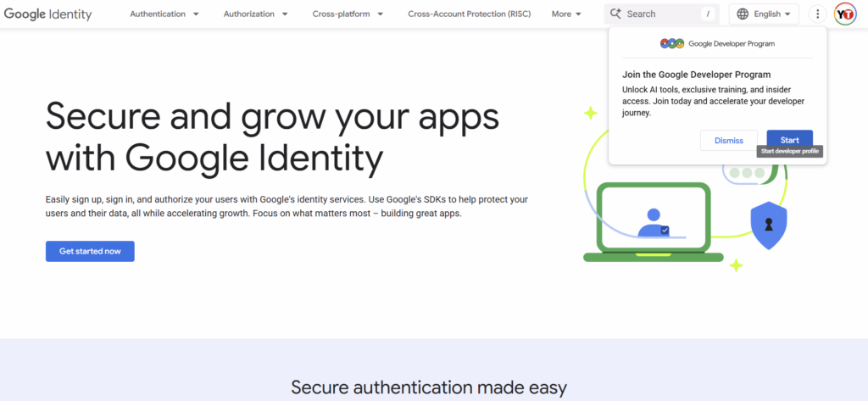868x401 pixels.
Task: Click the laptop illustration image
Action: click(x=654, y=222)
